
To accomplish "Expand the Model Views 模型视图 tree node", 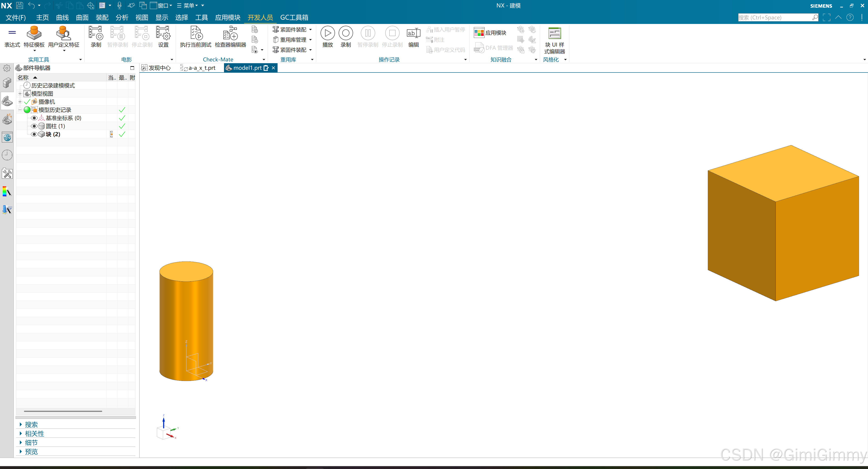I will pos(20,94).
